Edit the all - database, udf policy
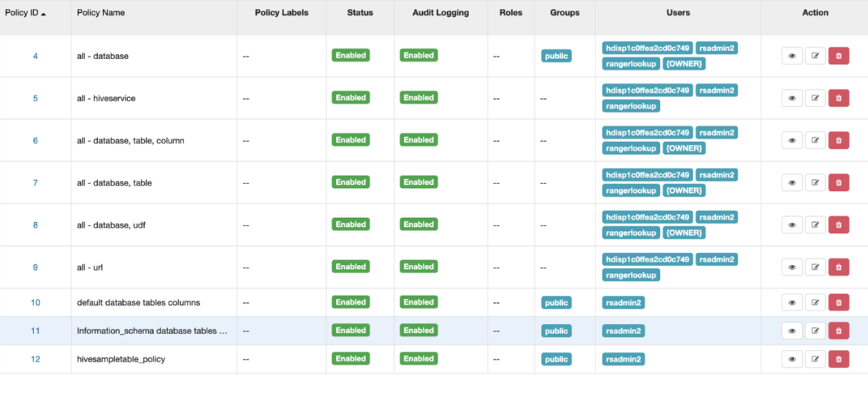 [815, 225]
